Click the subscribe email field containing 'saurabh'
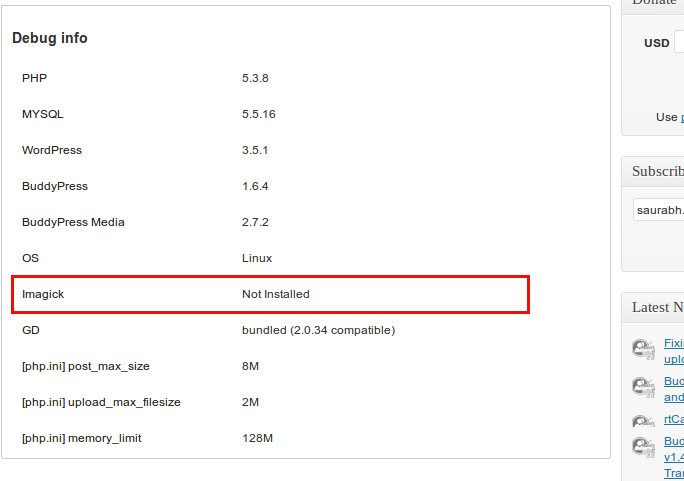 659,210
